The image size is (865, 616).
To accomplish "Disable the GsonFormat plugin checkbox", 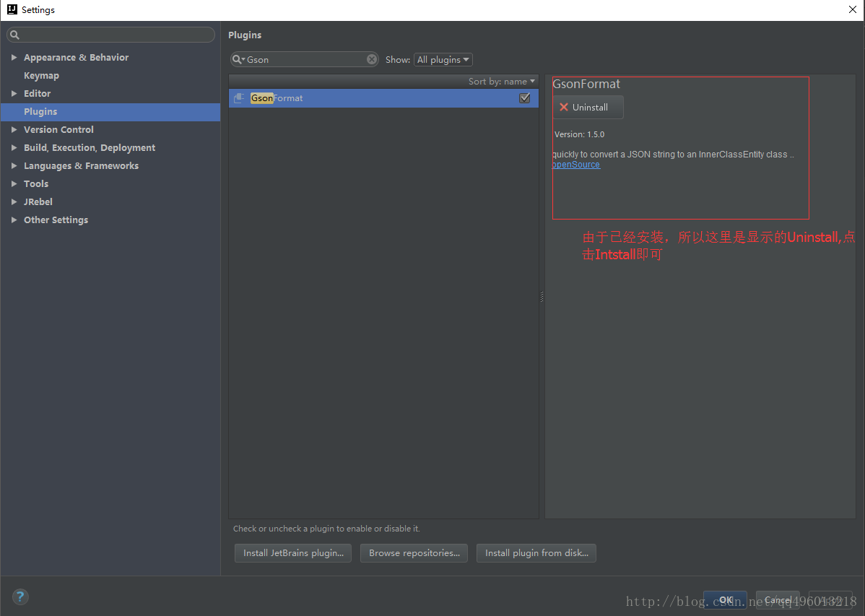I will coord(525,98).
